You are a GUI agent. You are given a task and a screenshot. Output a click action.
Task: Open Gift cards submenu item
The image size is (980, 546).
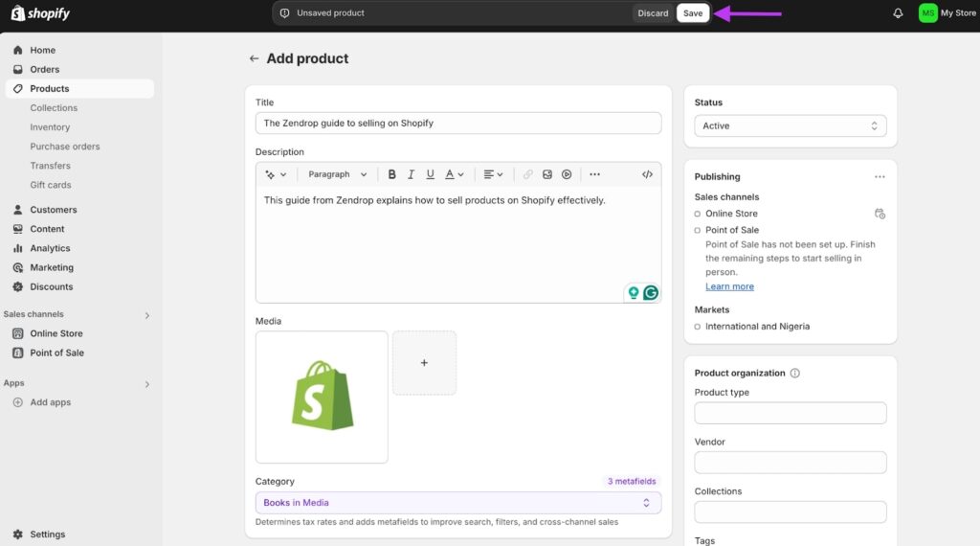click(x=51, y=185)
